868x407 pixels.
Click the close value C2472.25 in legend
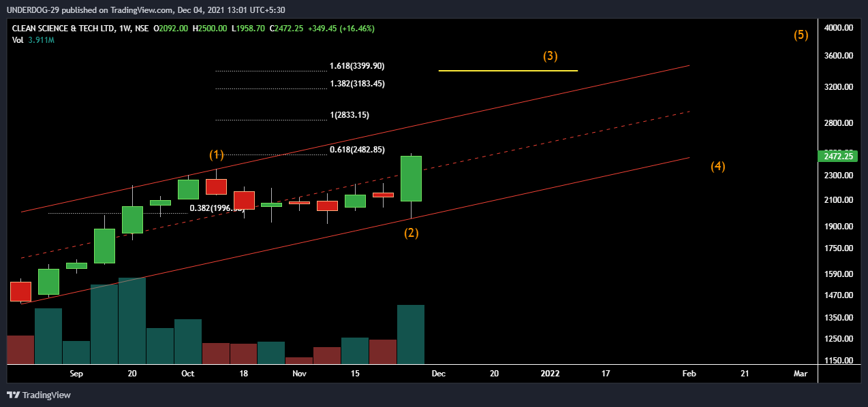click(287, 29)
